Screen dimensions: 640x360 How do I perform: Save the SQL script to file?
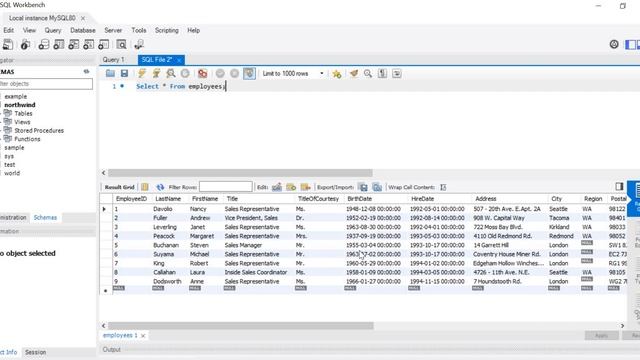click(124, 73)
